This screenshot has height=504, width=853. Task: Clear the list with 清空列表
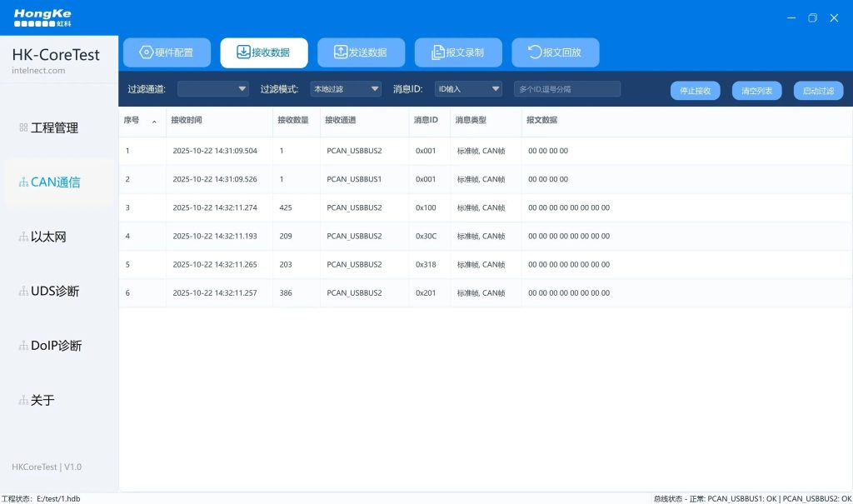pyautogui.click(x=756, y=90)
